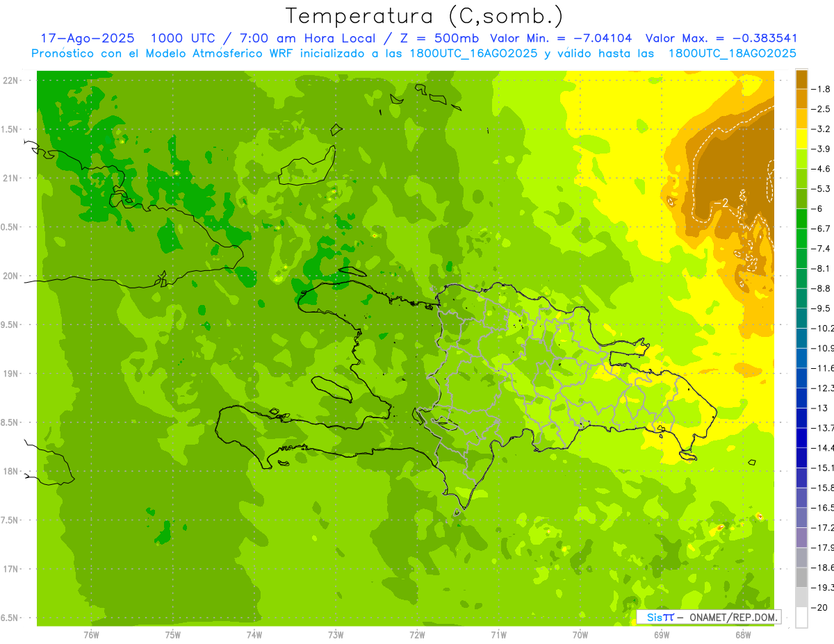Click the "-5.3" colorbar value
The image size is (834, 644).
click(x=821, y=188)
